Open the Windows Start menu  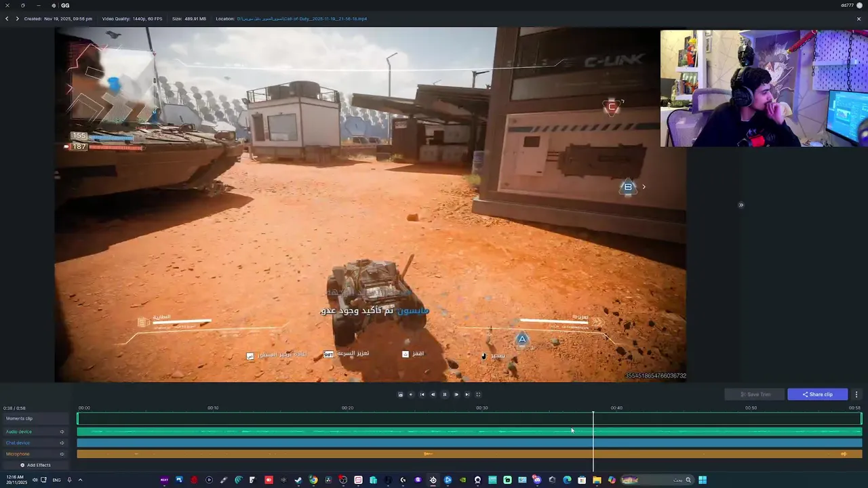tap(703, 480)
